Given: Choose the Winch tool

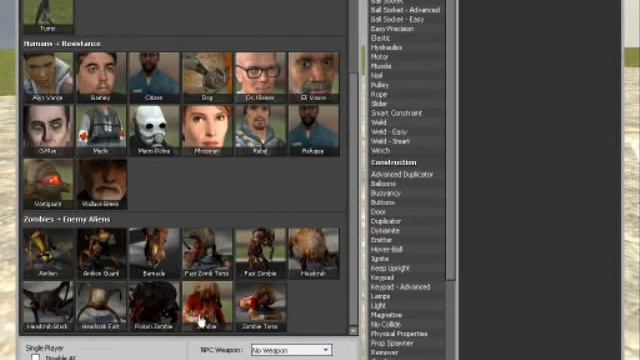Looking at the screenshot, I should point(380,151).
